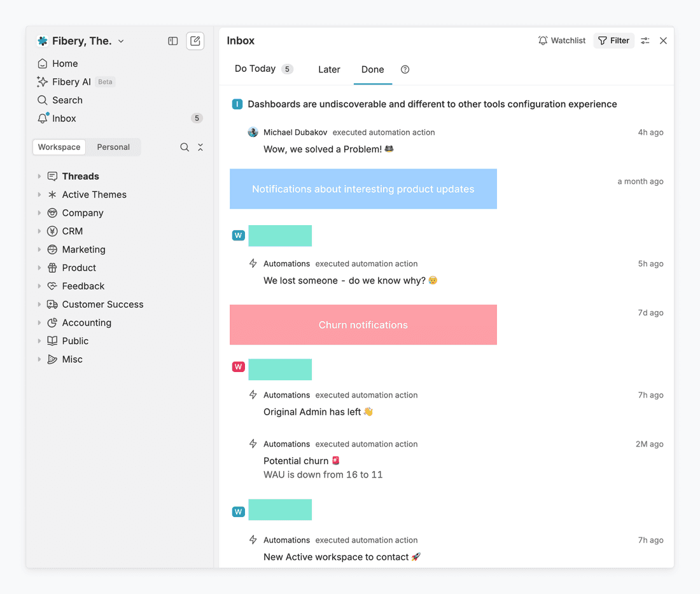Collapse the sidebar tree with double-chevron icon
Viewport: 700px width, 594px height.
(200, 147)
